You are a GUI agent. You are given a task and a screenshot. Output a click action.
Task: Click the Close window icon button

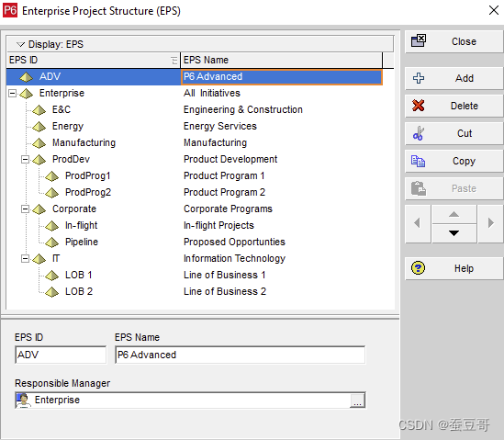419,41
